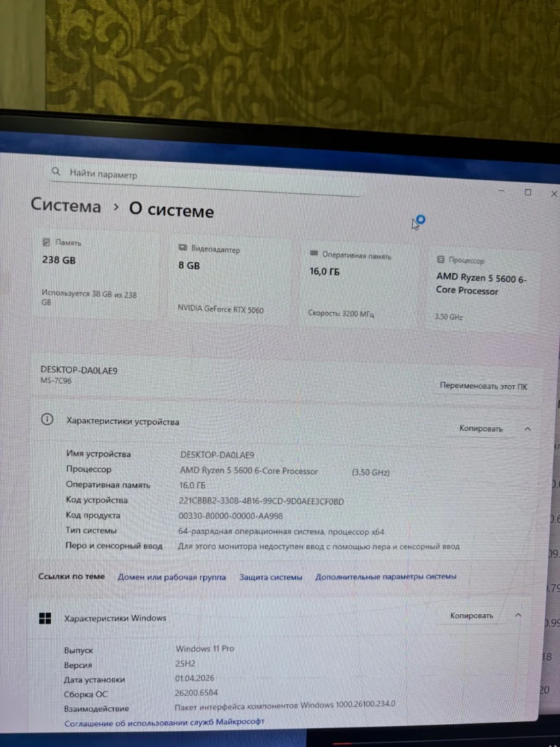The image size is (560, 747).
Task: Click the info icon beside 'Характеристики устройства'
Action: point(47,420)
